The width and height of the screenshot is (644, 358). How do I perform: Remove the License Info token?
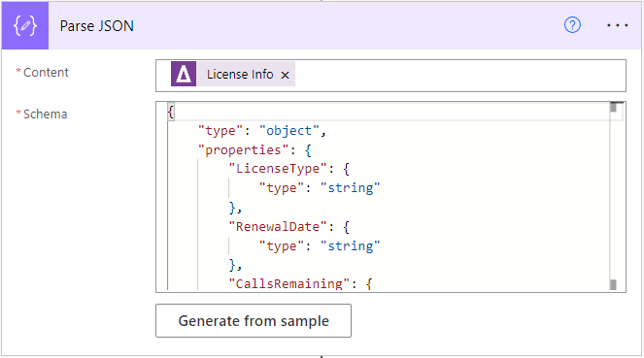click(x=285, y=75)
